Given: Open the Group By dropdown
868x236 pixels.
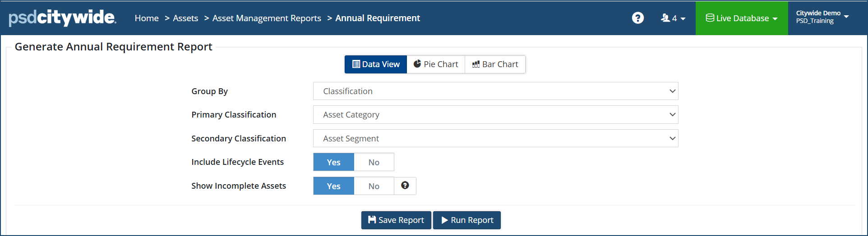Looking at the screenshot, I should click(x=495, y=91).
